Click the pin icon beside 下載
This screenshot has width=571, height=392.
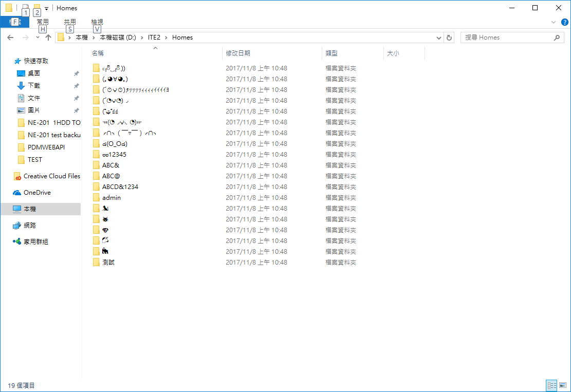pyautogui.click(x=77, y=86)
